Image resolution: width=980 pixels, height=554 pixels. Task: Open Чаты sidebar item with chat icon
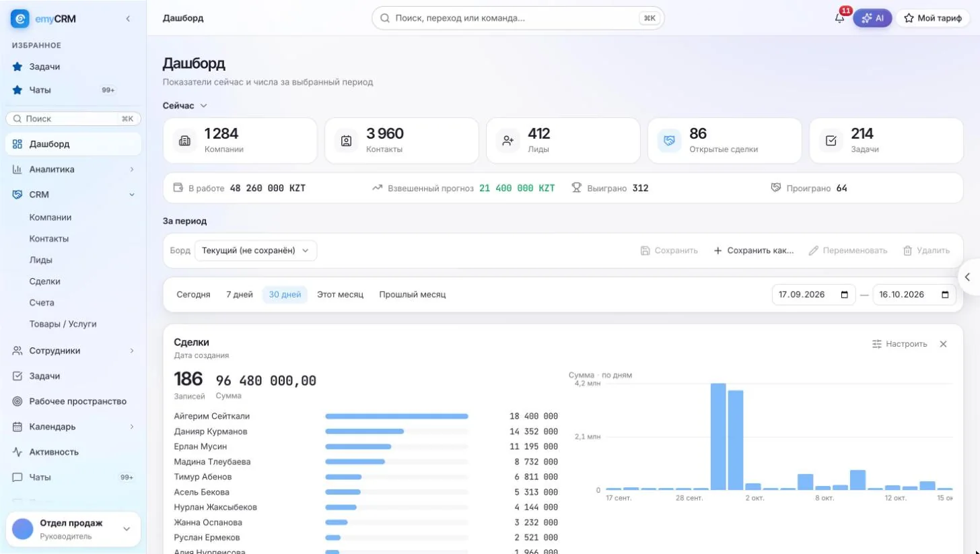click(73, 477)
